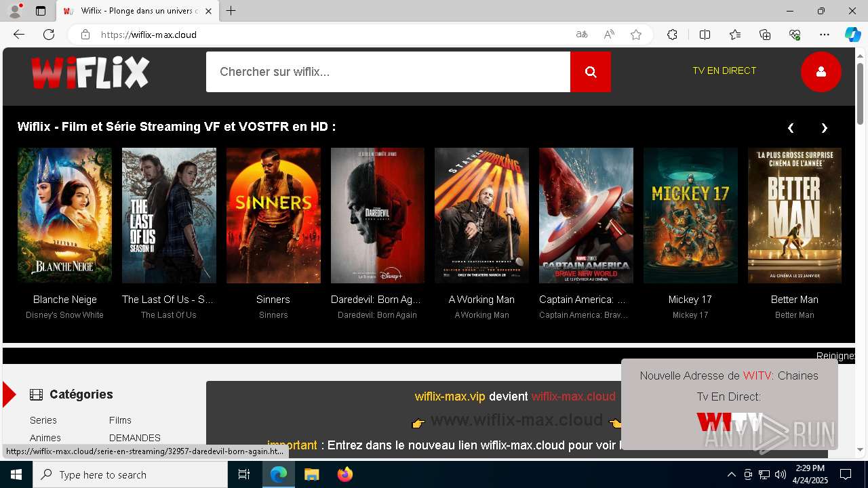Open Animes category
868x488 pixels.
pos(45,438)
